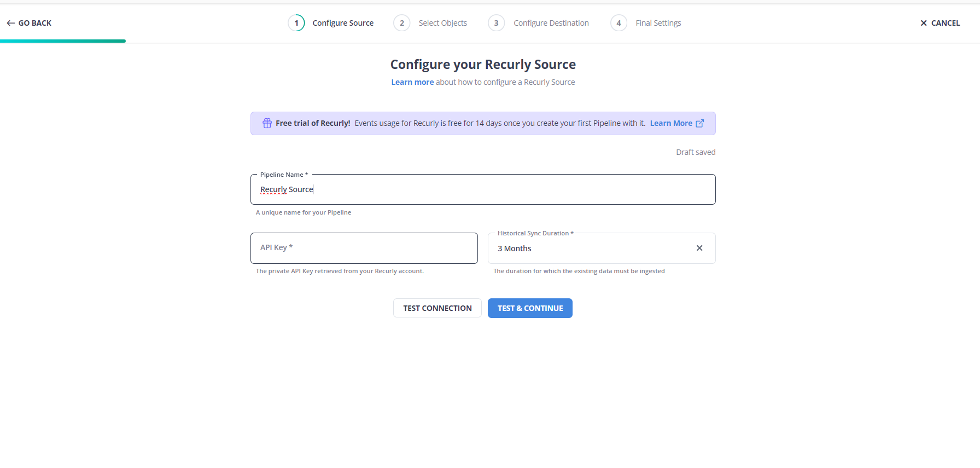This screenshot has width=980, height=468.
Task: Focus the API Key input field
Action: tap(364, 248)
